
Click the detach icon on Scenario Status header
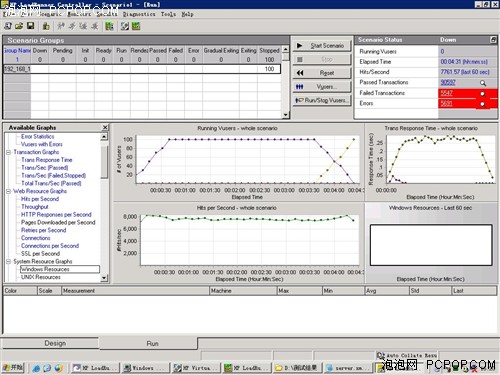coord(493,40)
